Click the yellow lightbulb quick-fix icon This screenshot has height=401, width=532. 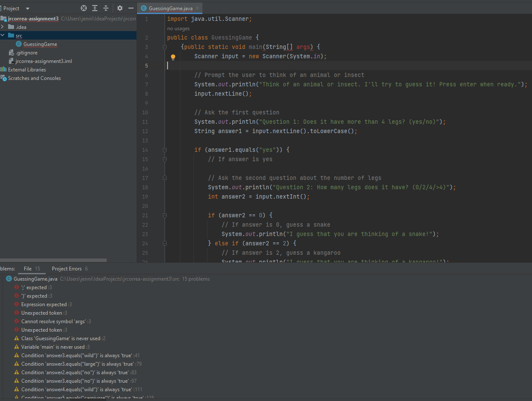click(173, 57)
